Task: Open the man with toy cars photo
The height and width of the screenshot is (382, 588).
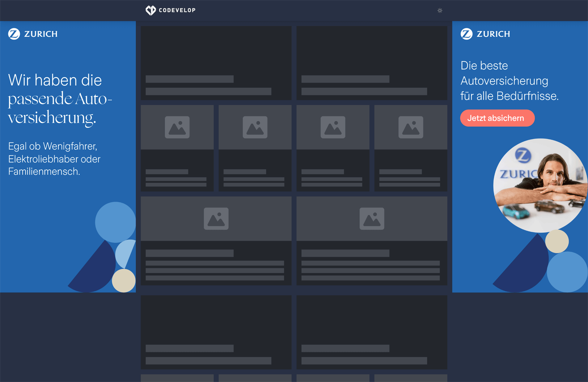Action: [x=540, y=185]
